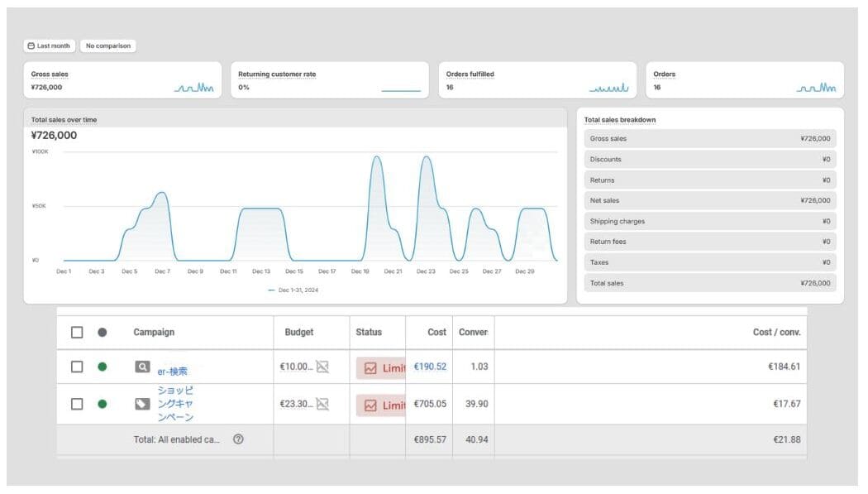Viewport: 868px width, 494px height.
Task: Click the green status dot for shopping campaign
Action: [x=103, y=404]
